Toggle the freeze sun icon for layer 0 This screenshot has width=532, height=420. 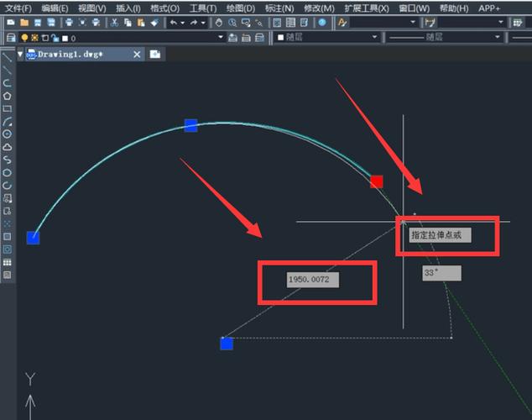[x=34, y=38]
